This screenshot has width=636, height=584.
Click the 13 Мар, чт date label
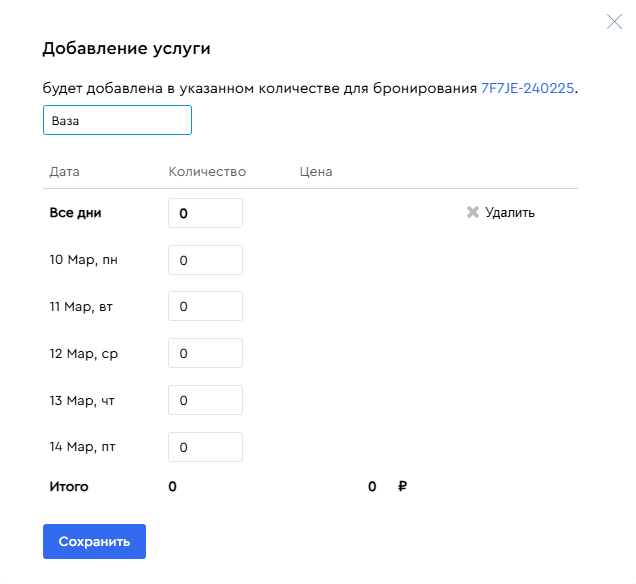click(82, 401)
